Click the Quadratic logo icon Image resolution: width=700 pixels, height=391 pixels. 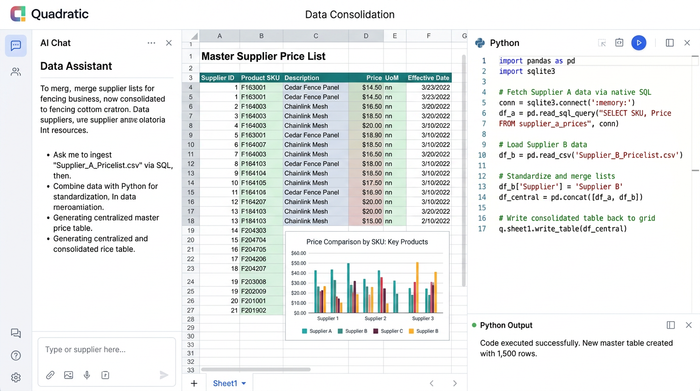pyautogui.click(x=18, y=14)
